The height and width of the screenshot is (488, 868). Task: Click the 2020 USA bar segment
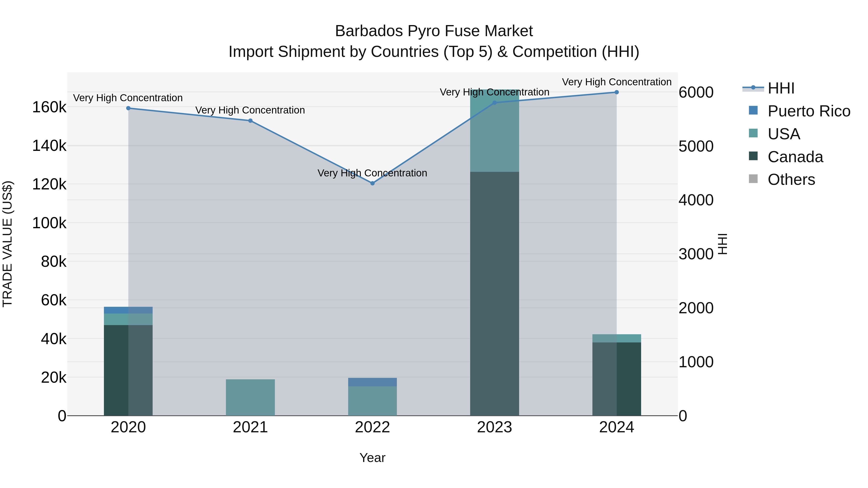pyautogui.click(x=128, y=319)
